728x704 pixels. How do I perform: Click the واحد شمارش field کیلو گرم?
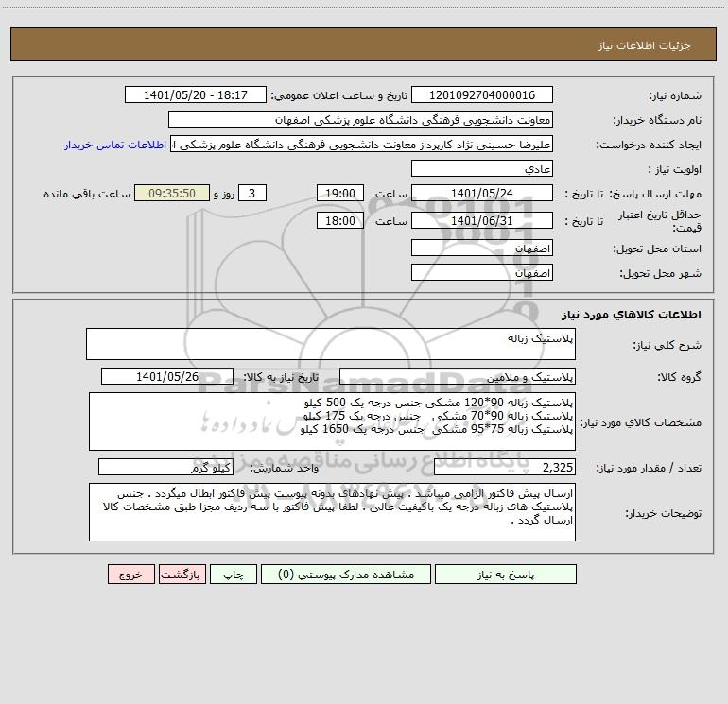[x=165, y=467]
